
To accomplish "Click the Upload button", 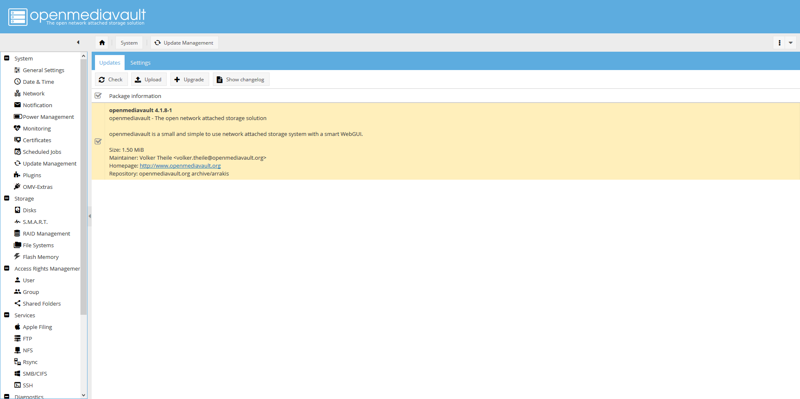I will pos(148,80).
